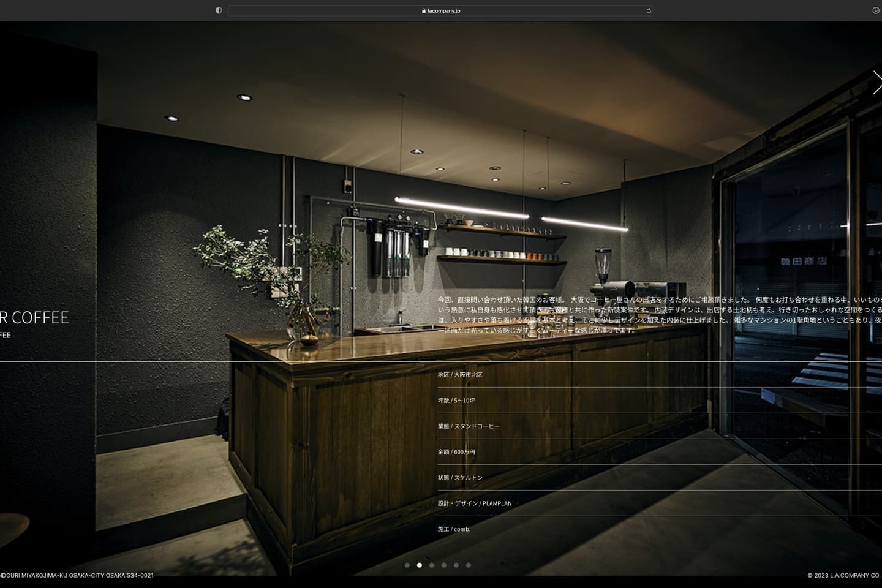Jump to the fourth slideshow dot
The image size is (882, 588).
tap(444, 565)
